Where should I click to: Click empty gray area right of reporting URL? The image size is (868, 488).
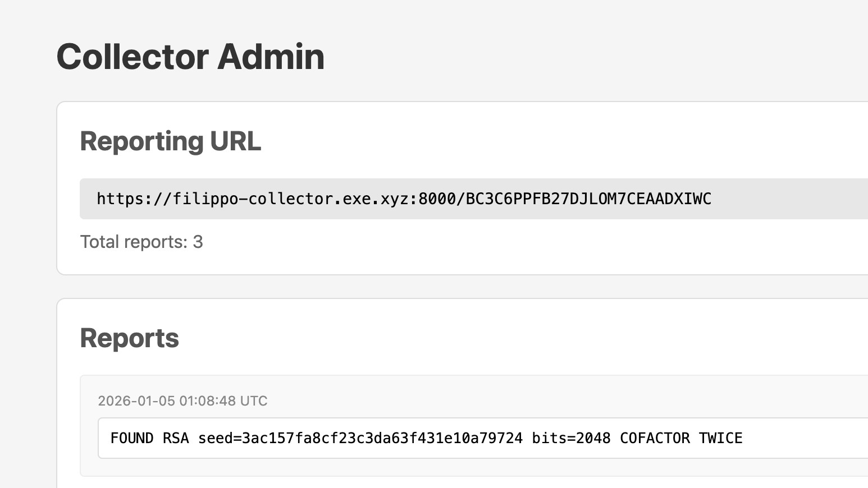click(x=797, y=199)
